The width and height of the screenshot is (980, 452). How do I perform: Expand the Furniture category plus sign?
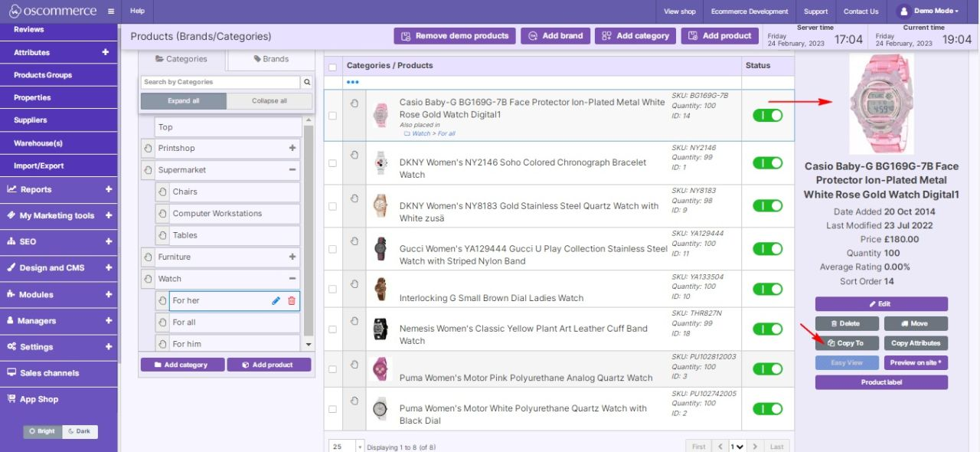tap(292, 257)
